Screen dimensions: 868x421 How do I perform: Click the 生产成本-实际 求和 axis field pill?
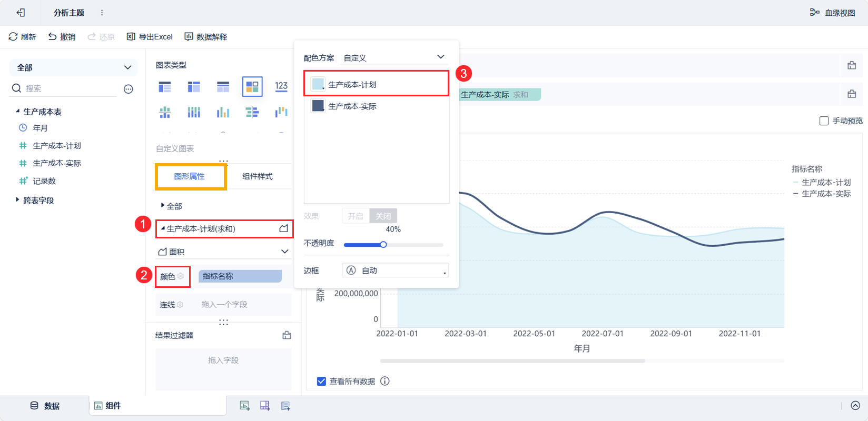(x=500, y=95)
